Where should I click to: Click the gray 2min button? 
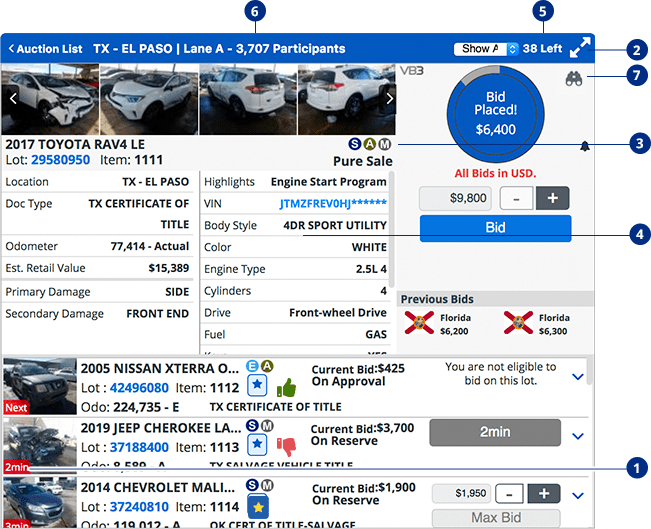[x=495, y=432]
